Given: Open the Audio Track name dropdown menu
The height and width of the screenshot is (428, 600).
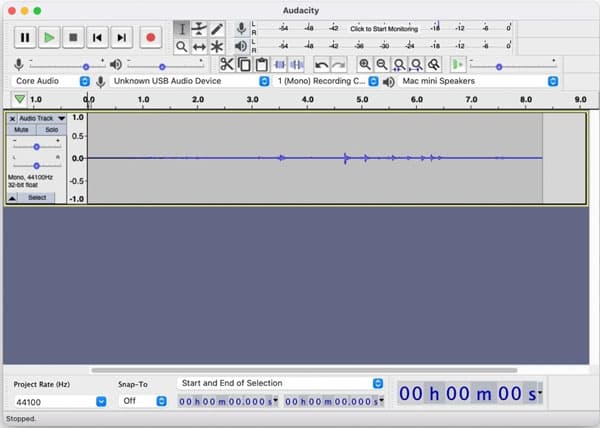Looking at the screenshot, I should (x=60, y=118).
